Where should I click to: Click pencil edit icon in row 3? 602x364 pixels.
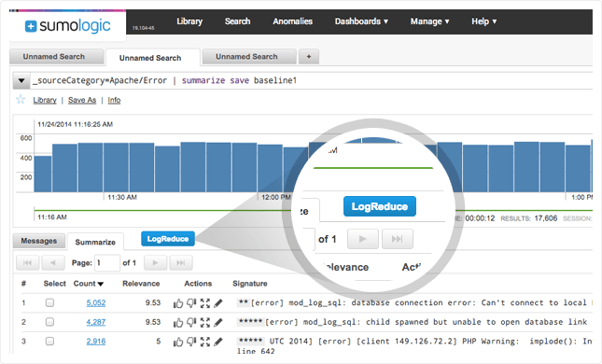[218, 342]
